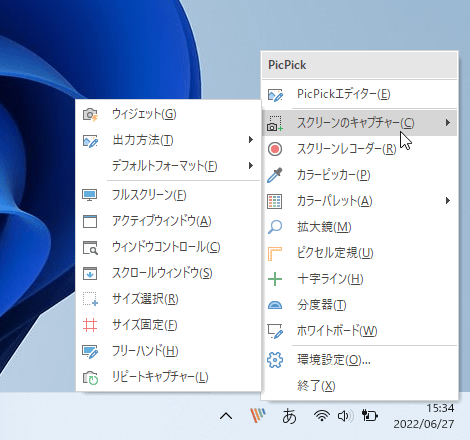Click the PicPick Editor pencil icon

275,95
